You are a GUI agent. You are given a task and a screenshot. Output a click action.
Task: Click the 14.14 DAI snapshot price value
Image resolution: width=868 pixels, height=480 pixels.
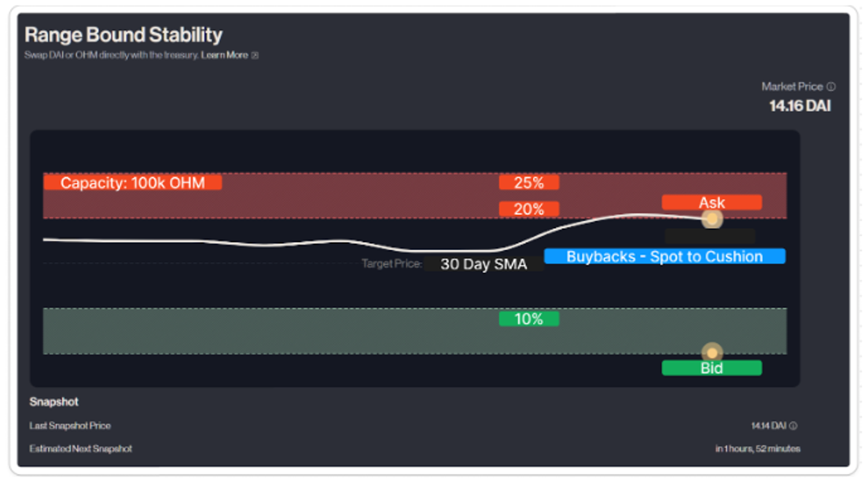pos(768,426)
